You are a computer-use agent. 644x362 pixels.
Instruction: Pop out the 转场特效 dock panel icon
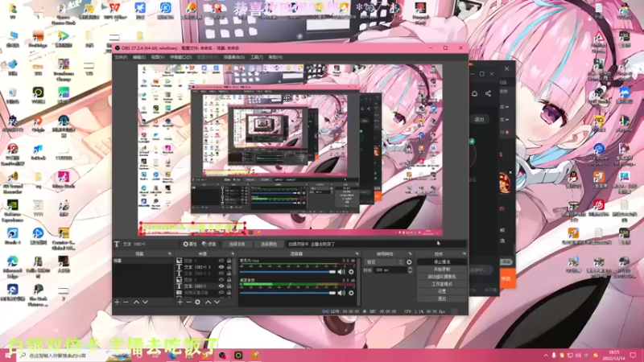(x=410, y=253)
